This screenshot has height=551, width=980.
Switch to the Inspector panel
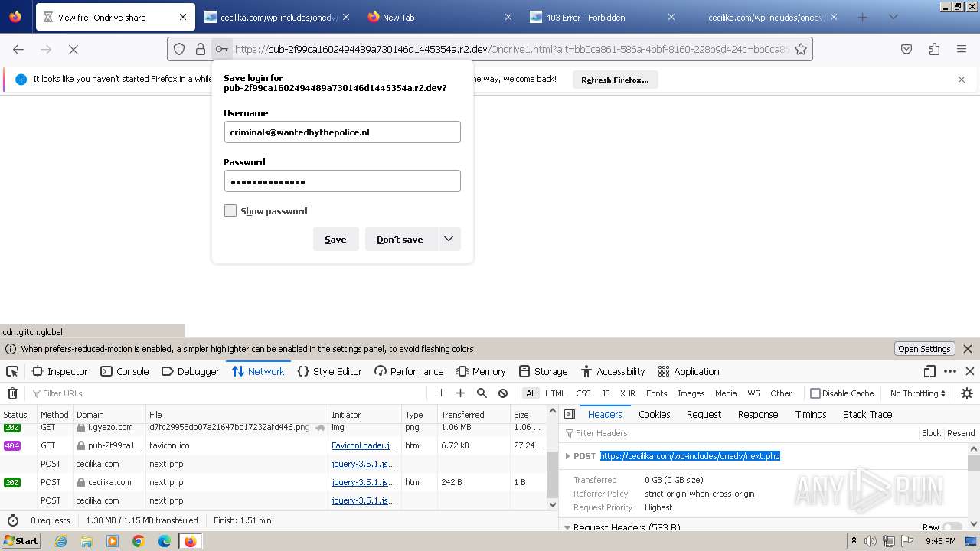[x=60, y=371]
